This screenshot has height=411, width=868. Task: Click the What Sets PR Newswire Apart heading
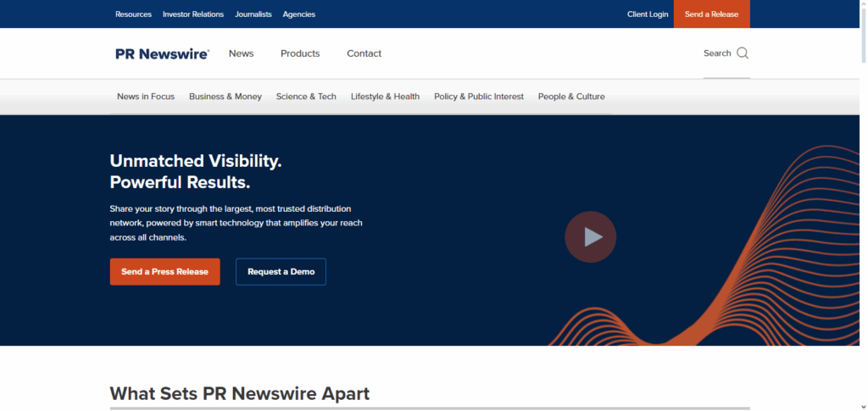[240, 394]
